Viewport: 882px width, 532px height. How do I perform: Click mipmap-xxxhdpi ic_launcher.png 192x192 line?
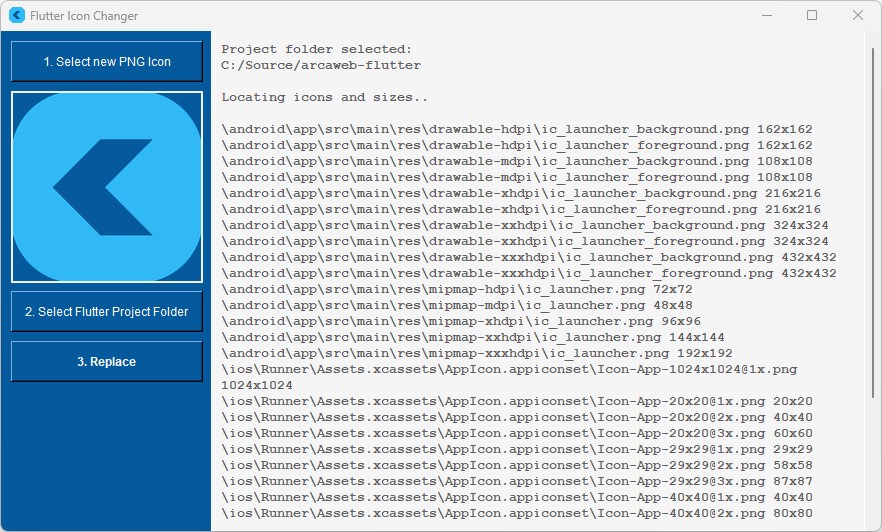477,354
